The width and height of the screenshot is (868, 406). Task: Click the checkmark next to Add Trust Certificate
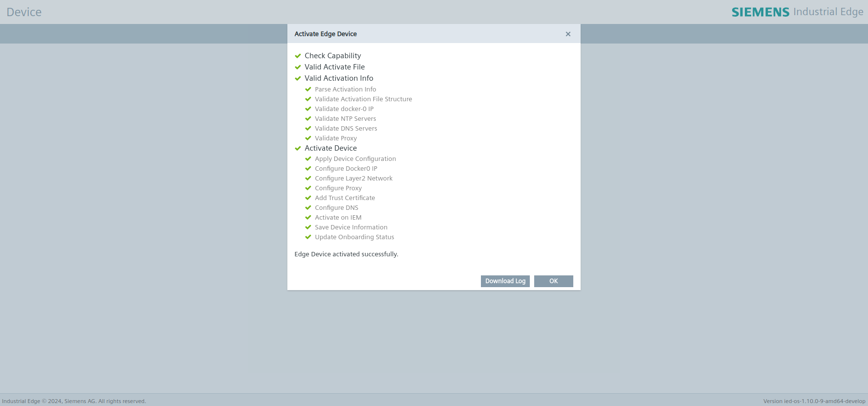coord(308,198)
